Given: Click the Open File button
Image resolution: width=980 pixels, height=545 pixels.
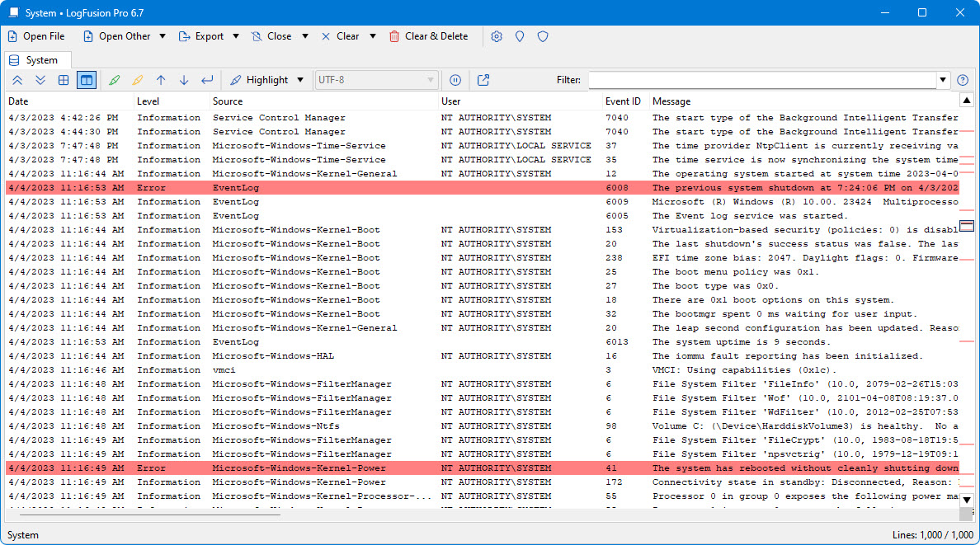Looking at the screenshot, I should click(36, 36).
